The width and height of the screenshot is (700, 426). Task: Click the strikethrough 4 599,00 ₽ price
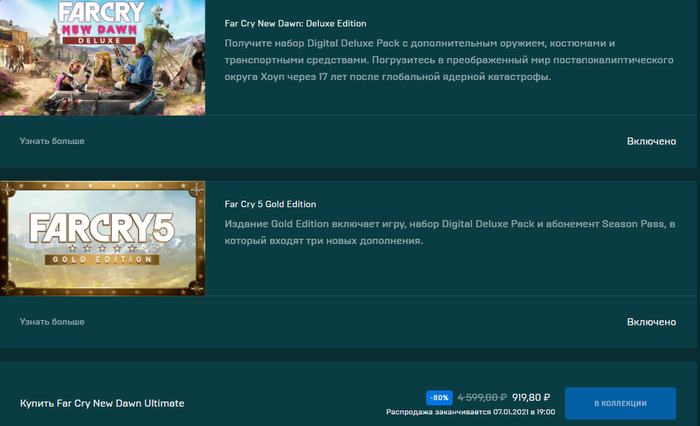482,397
